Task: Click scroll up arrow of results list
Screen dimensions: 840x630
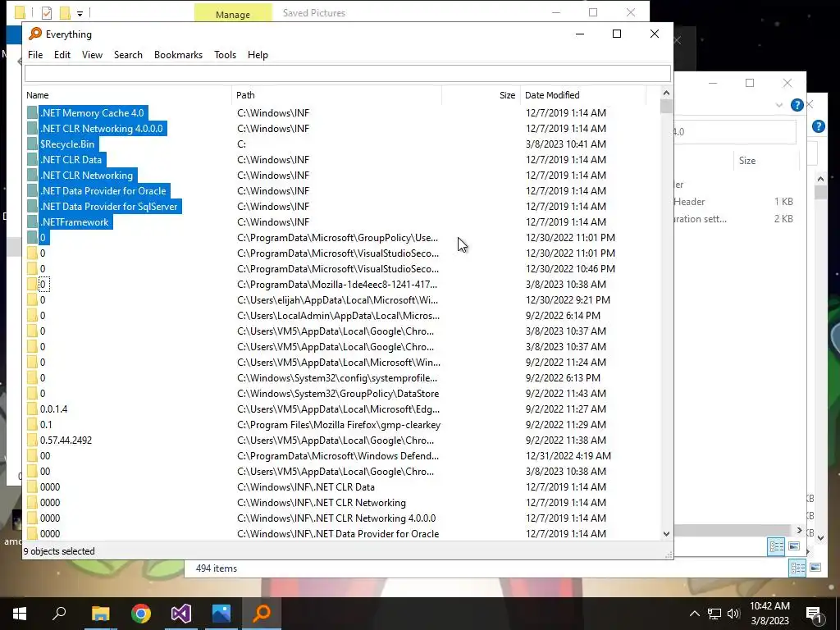Action: (666, 94)
